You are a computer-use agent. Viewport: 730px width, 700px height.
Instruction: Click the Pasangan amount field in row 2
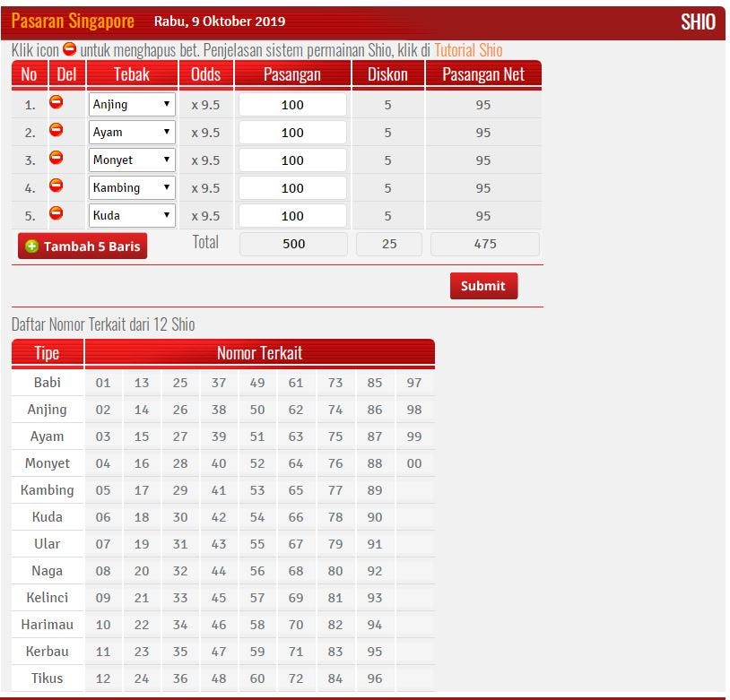(292, 133)
